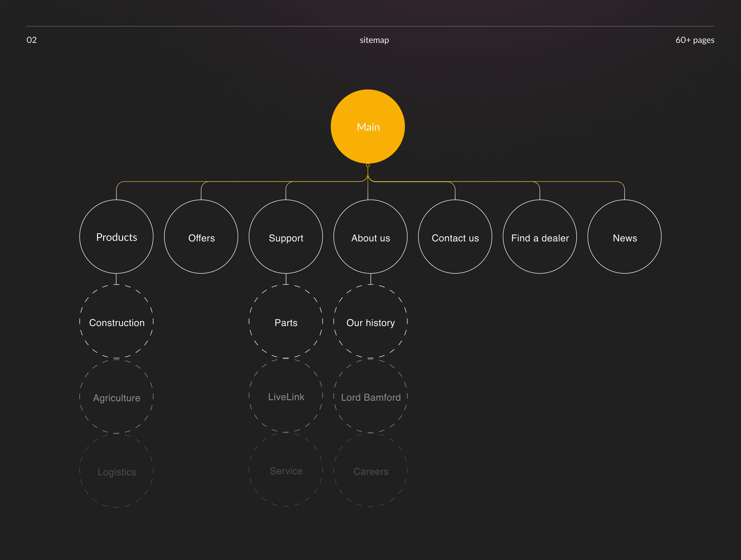Screen dimensions: 741x560
Task: Open the Construction subpage node
Action: 116,322
